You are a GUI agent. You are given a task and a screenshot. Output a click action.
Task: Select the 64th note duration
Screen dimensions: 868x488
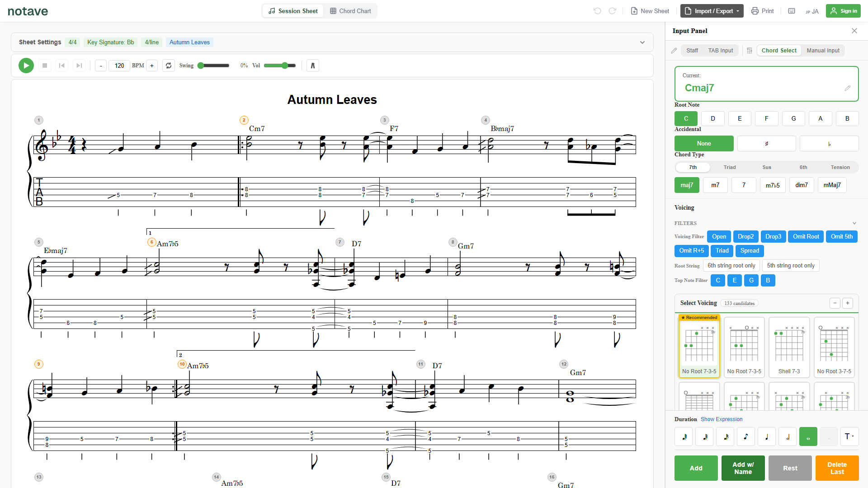[x=684, y=436]
